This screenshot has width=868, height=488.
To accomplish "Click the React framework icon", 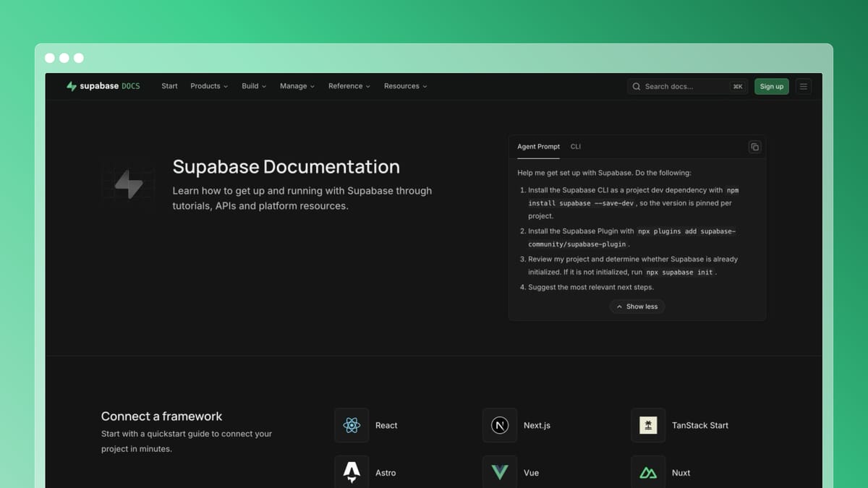I will 352,425.
